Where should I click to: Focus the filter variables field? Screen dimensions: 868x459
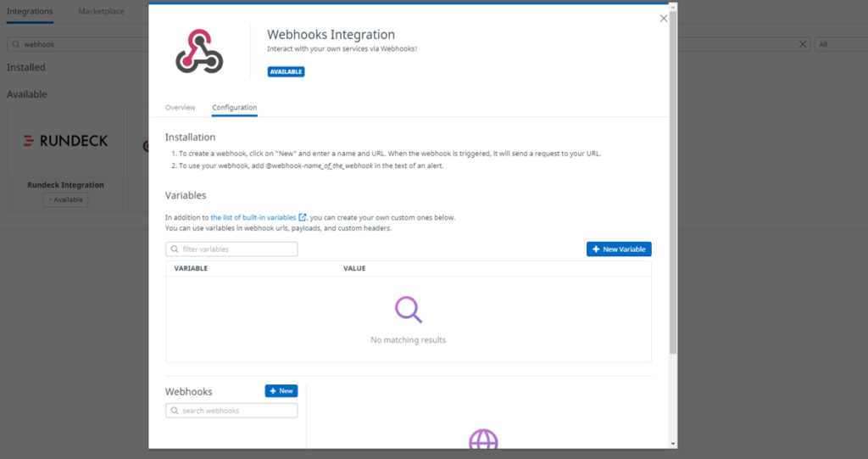click(x=231, y=249)
